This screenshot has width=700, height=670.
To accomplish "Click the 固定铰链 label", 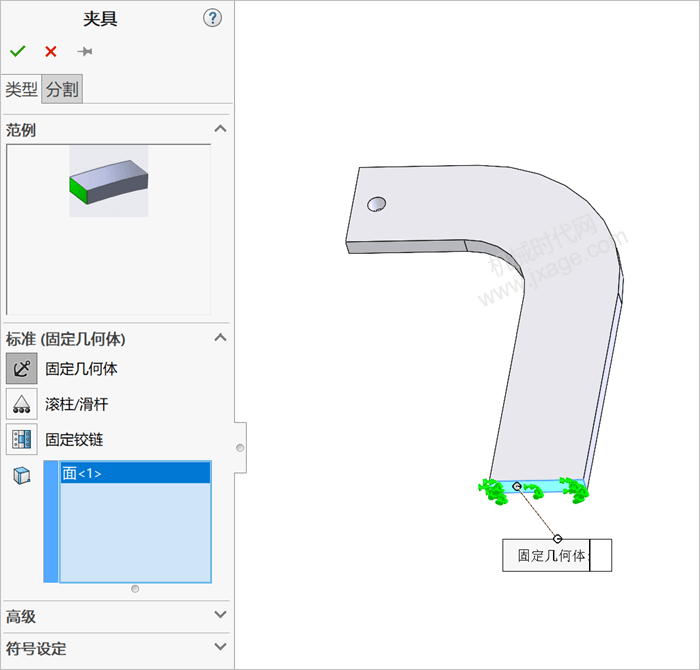I will pyautogui.click(x=74, y=440).
